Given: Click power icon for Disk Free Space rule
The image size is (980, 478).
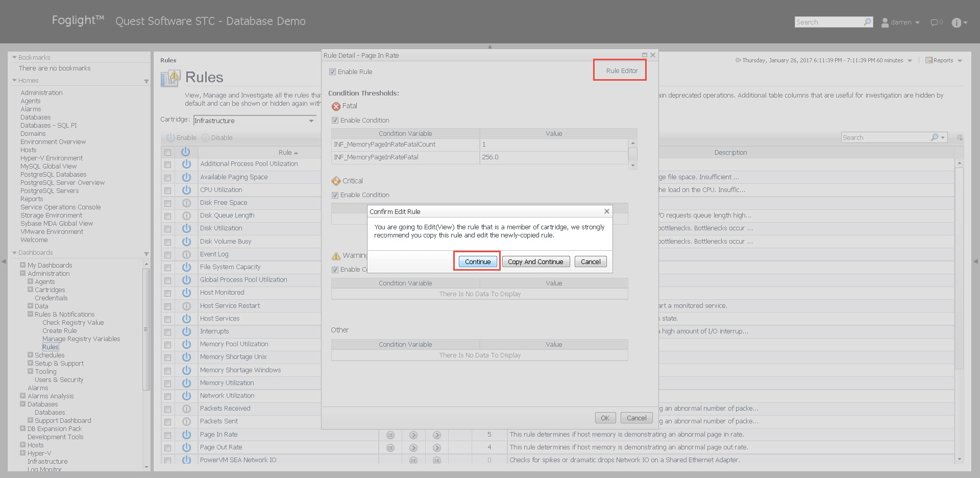Looking at the screenshot, I should pos(186,203).
